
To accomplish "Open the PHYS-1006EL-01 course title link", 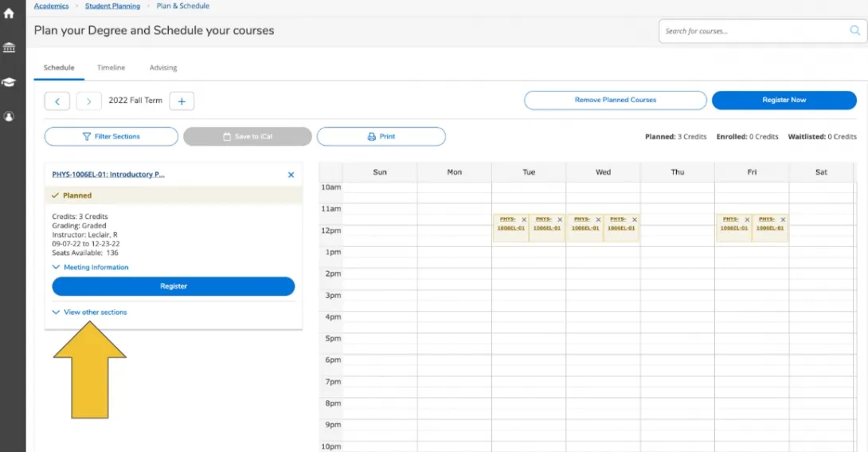I will pyautogui.click(x=108, y=175).
